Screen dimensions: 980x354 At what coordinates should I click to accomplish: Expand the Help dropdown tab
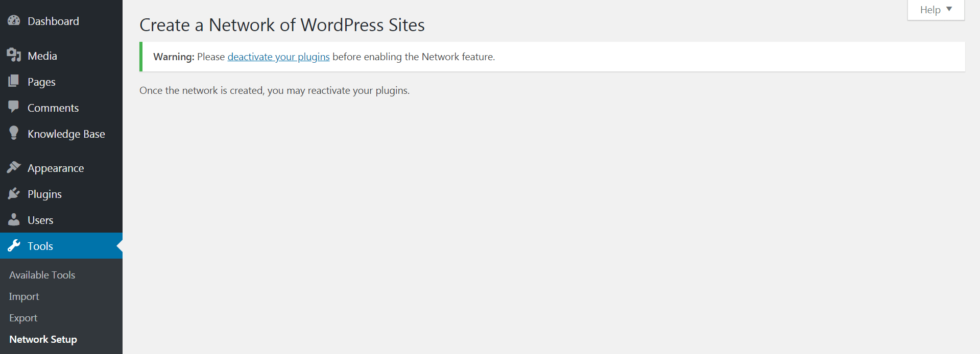pyautogui.click(x=936, y=10)
